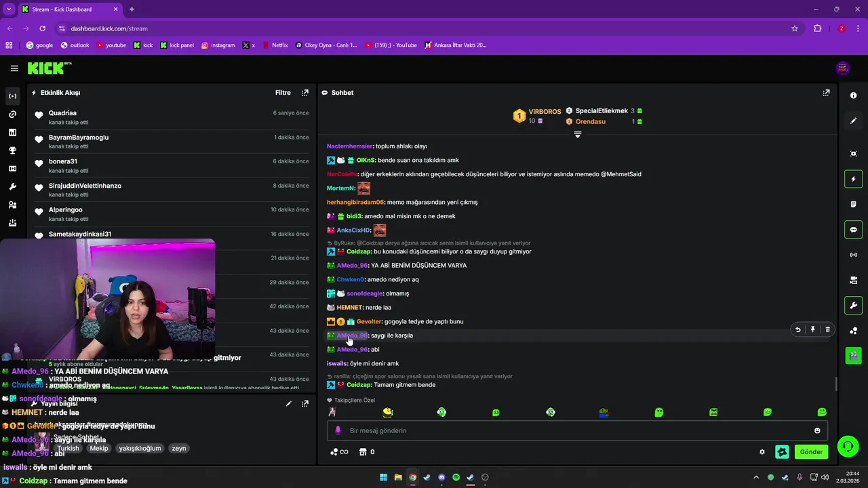Open chat settings gear icon

762,452
